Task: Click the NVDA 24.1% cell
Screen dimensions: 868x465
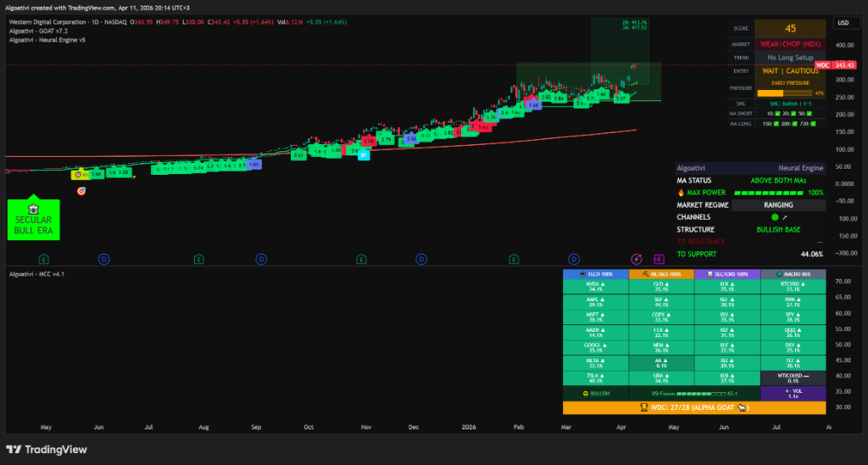Action: coord(596,287)
